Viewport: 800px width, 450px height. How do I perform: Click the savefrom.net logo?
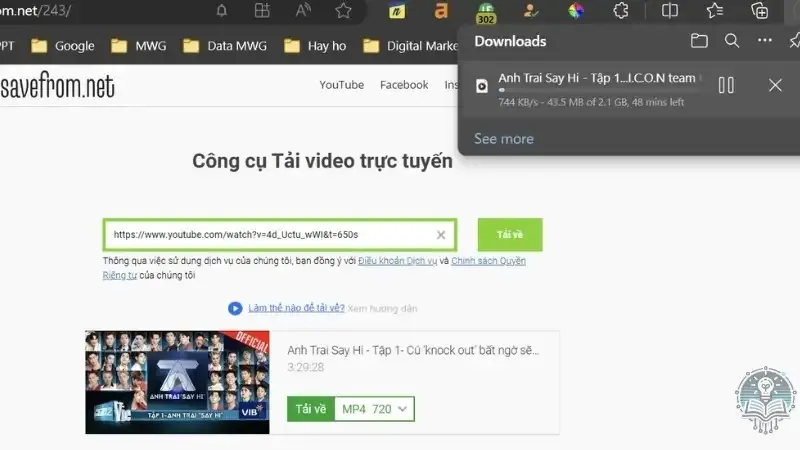pyautogui.click(x=57, y=85)
